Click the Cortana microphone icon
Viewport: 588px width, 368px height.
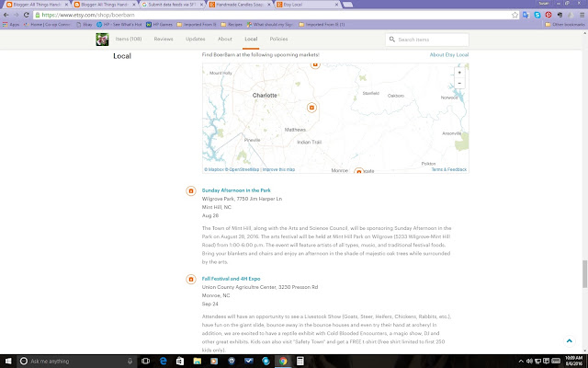coord(130,362)
